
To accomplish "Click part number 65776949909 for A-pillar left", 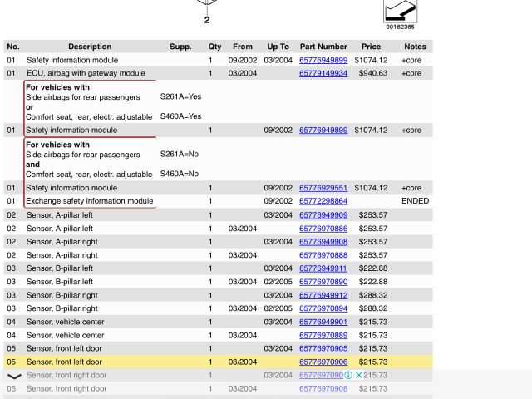I will (323, 215).
